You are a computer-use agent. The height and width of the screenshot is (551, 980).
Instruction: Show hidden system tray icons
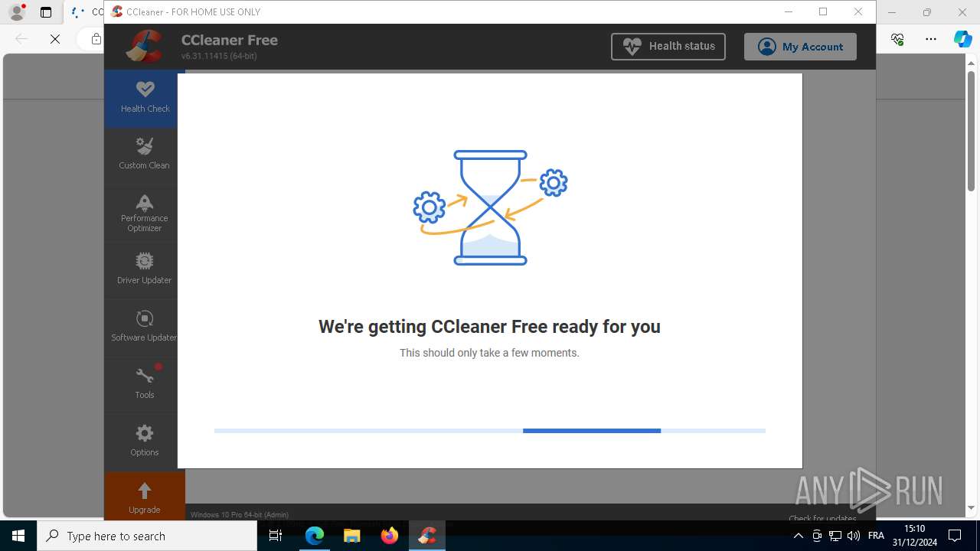click(x=799, y=536)
